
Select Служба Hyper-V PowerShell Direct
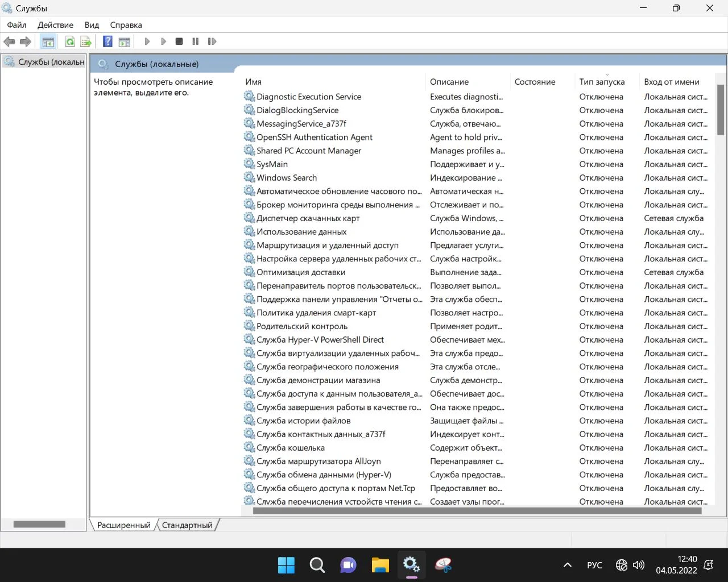(x=320, y=339)
